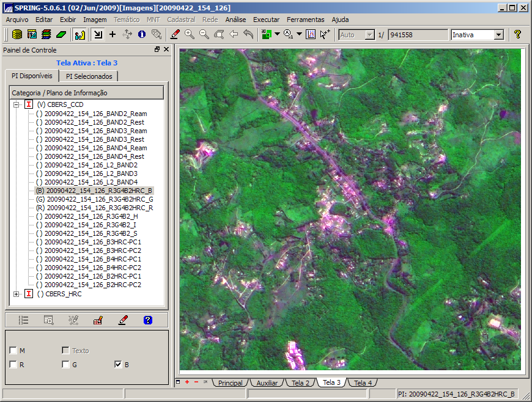
Task: Click the blue help icon in Painel de Controle
Action: (x=147, y=320)
